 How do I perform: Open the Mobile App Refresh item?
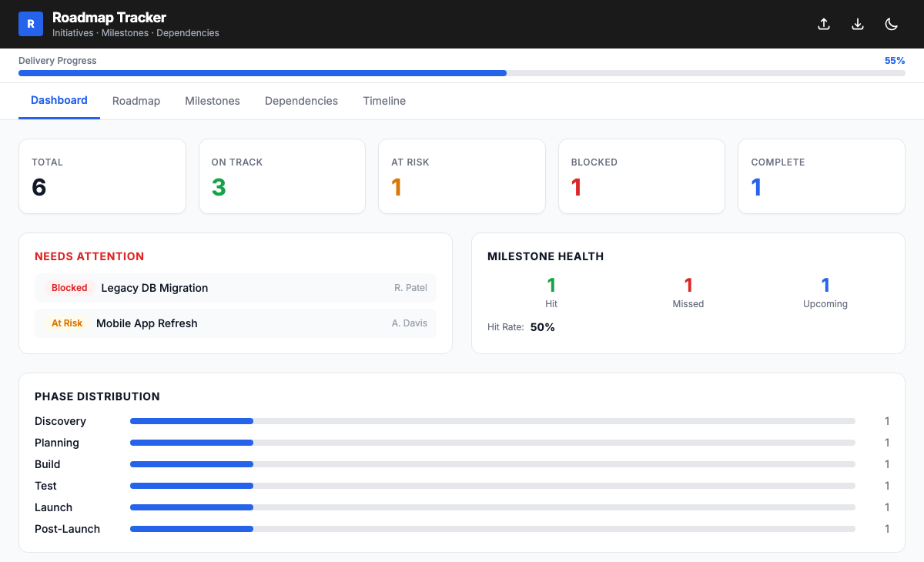236,323
